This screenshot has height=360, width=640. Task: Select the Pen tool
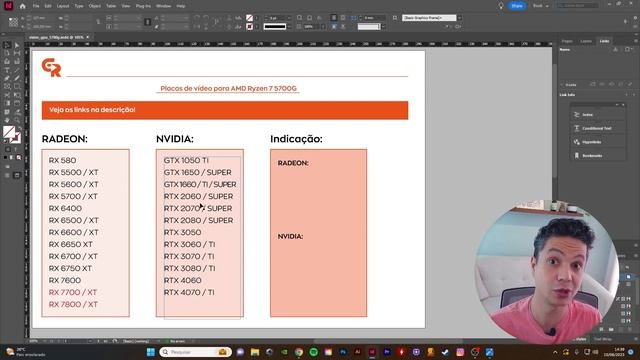click(7, 78)
